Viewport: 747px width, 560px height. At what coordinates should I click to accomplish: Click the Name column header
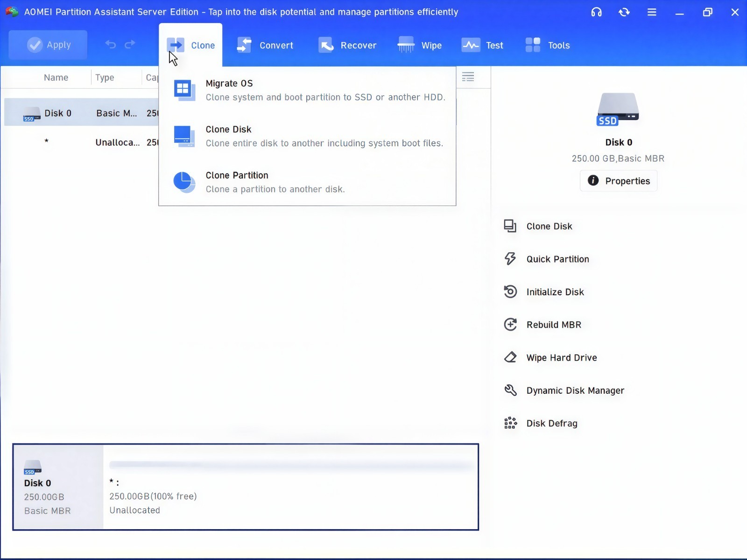pyautogui.click(x=56, y=78)
